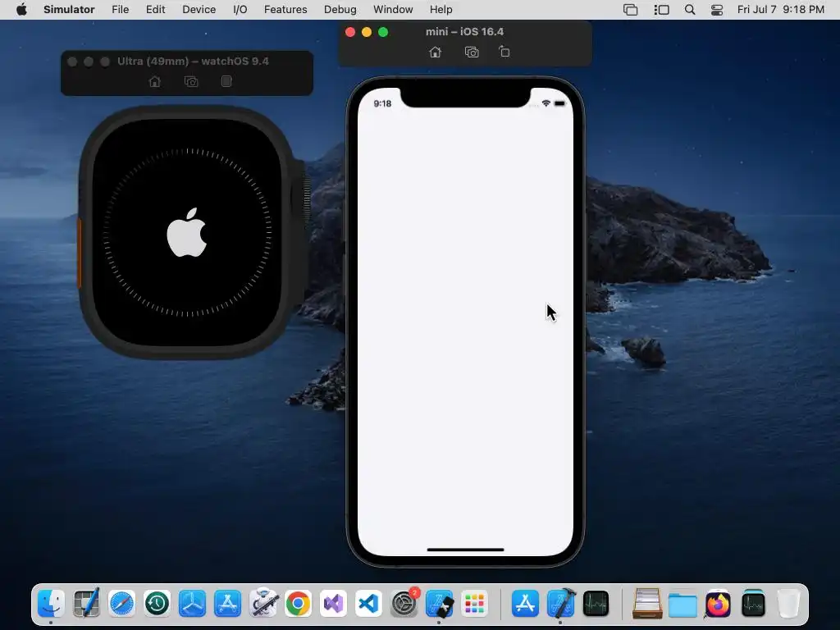This screenshot has width=840, height=630.
Task: Open the Device menu
Action: pyautogui.click(x=199, y=10)
